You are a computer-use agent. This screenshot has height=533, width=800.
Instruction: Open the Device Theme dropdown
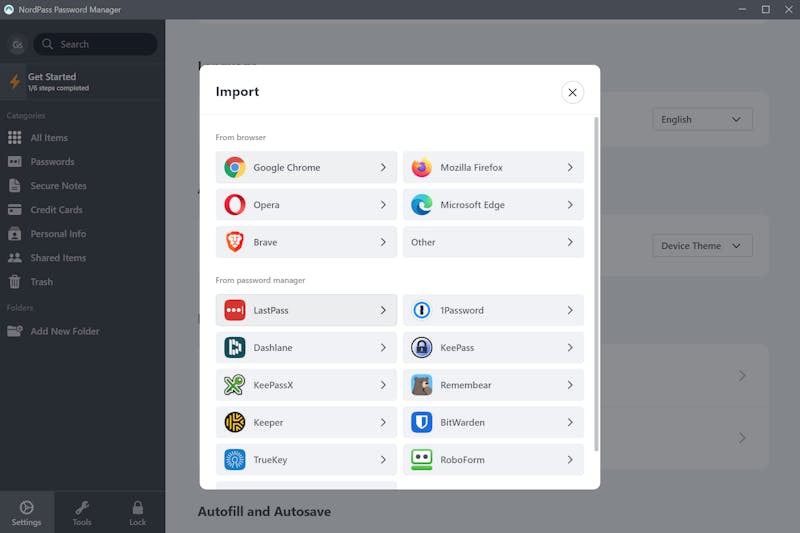coord(702,246)
